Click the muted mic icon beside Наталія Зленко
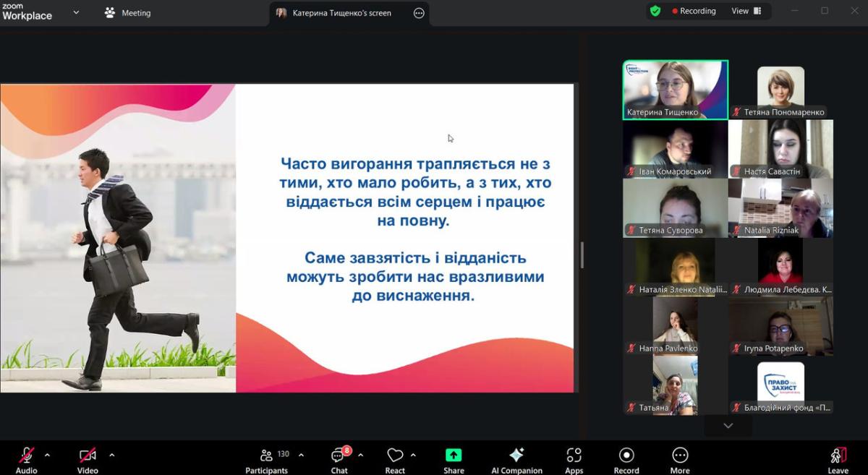This screenshot has width=868, height=475. (x=631, y=289)
